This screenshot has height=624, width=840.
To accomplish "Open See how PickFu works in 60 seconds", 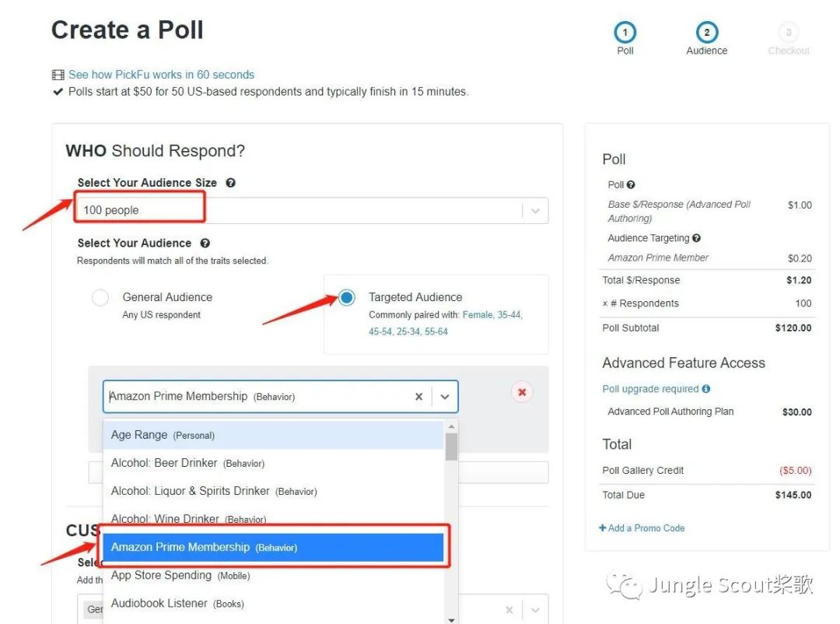I will point(161,75).
